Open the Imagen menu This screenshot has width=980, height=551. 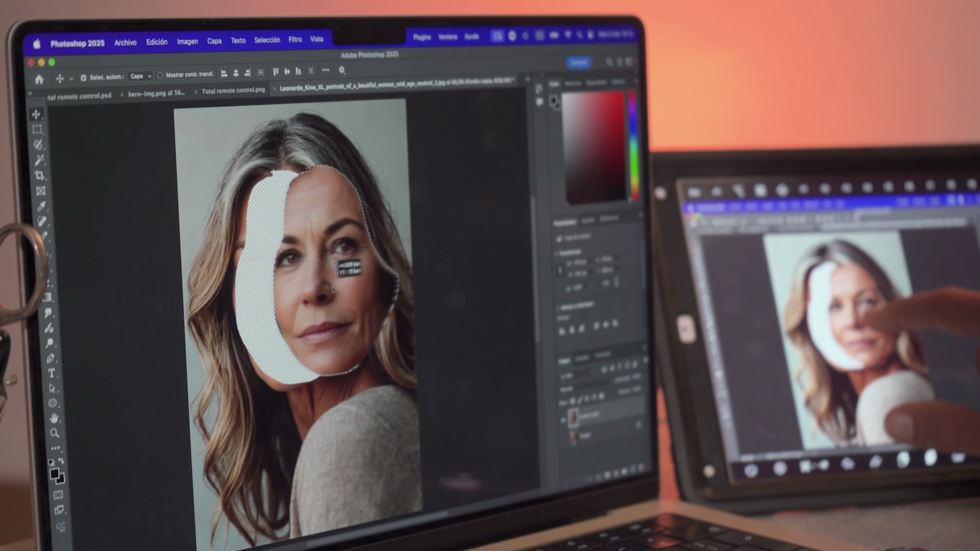[187, 41]
